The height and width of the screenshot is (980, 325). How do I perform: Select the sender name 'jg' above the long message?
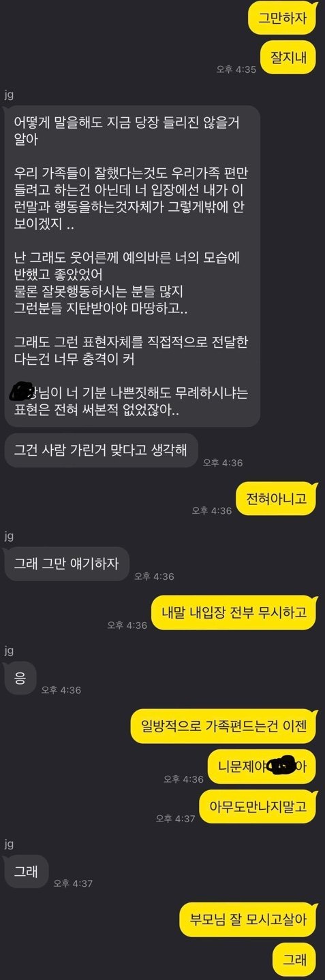[9, 95]
